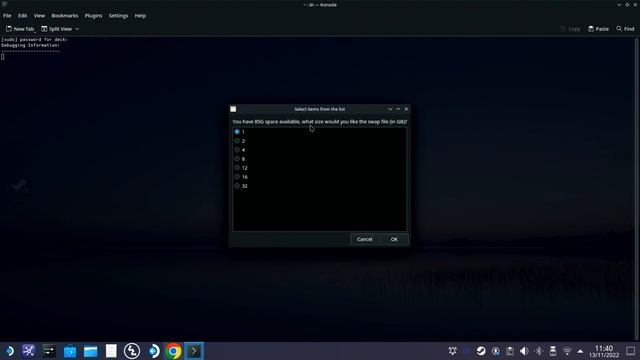Launch Google Chrome from the taskbar

pos(173,351)
